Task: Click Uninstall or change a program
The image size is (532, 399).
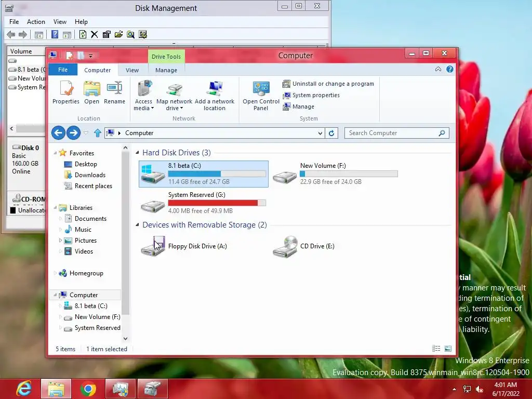Action: tap(328, 84)
